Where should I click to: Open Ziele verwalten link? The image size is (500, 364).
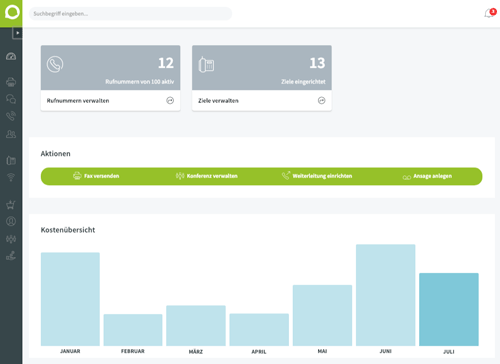click(x=218, y=101)
